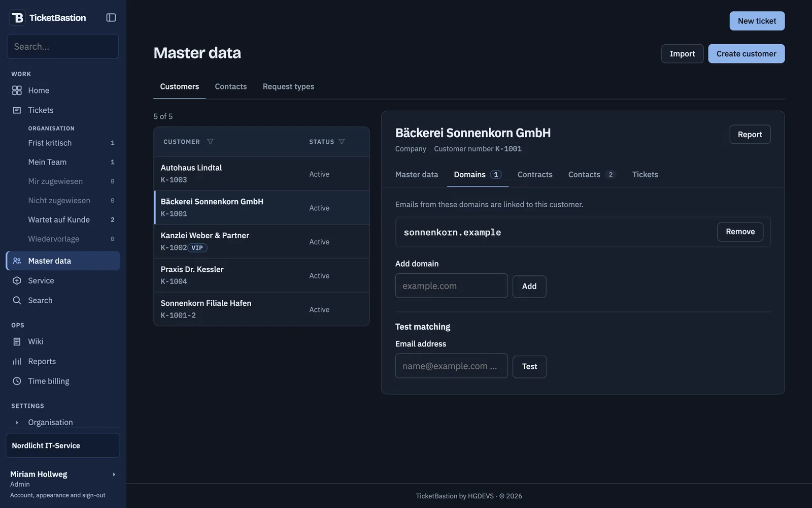Image resolution: width=812 pixels, height=508 pixels.
Task: Expand the Organisation settings arrow
Action: pos(17,423)
